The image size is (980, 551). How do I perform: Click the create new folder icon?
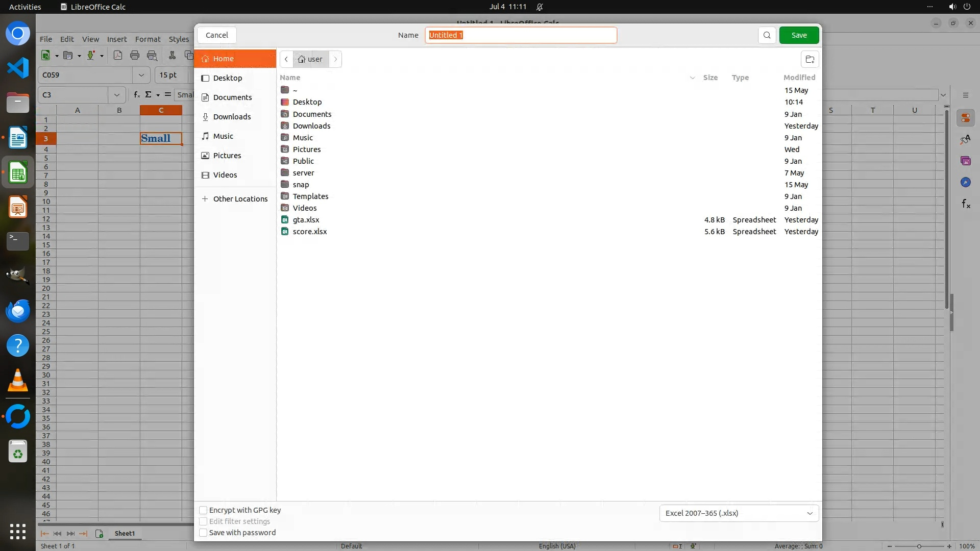point(810,59)
